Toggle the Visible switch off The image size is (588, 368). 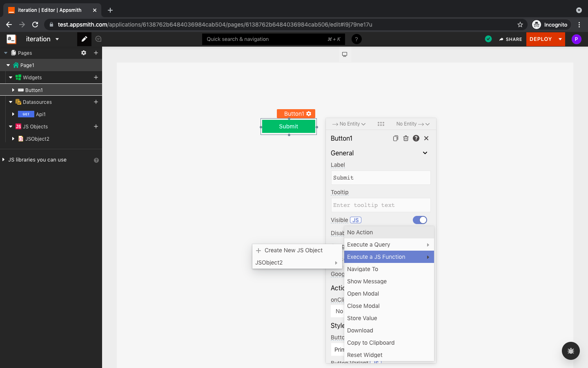tap(420, 220)
